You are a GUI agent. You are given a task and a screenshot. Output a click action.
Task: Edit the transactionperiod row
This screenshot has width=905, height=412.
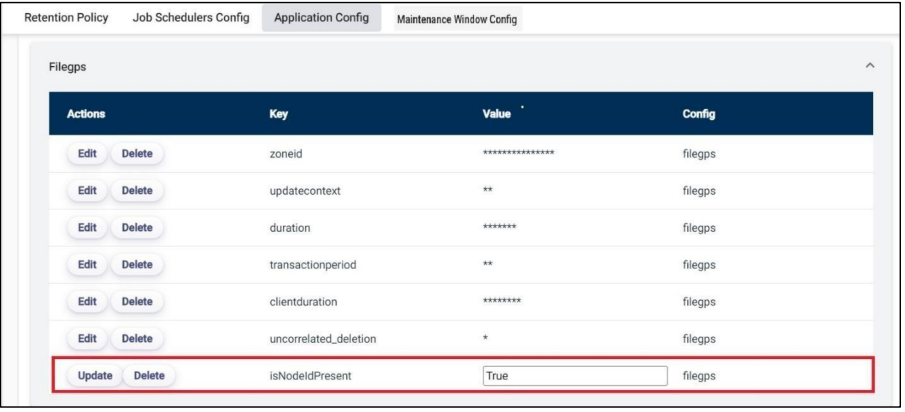point(87,265)
